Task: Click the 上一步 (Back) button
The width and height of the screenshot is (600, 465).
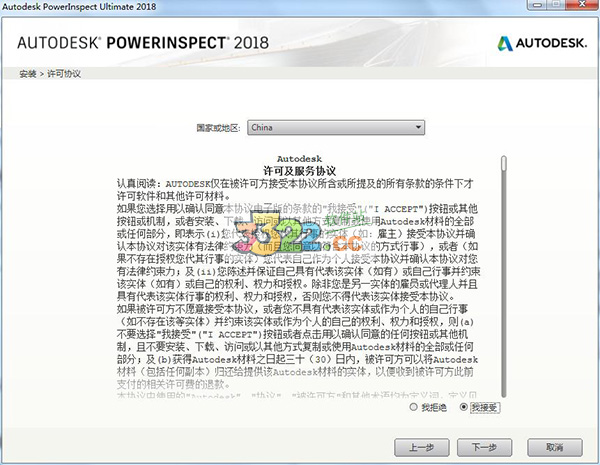Action: tap(422, 447)
